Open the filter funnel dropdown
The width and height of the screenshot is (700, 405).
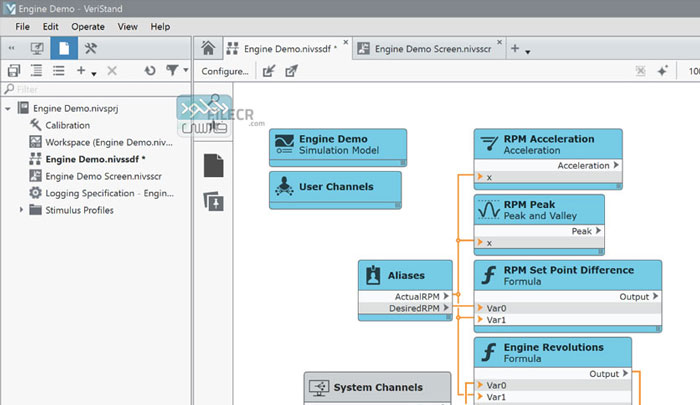click(175, 71)
